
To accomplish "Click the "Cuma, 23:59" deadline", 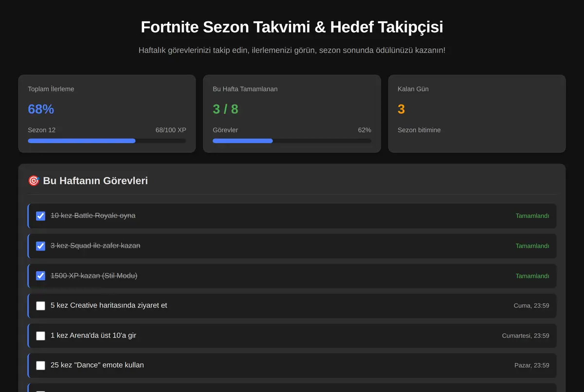I will pos(531,306).
